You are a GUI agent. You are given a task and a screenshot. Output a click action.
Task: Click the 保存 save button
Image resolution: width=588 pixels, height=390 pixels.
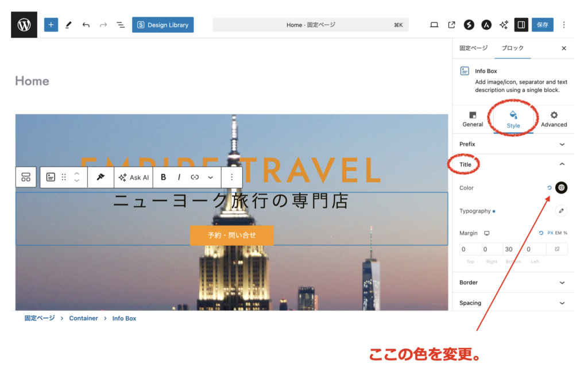coord(542,25)
